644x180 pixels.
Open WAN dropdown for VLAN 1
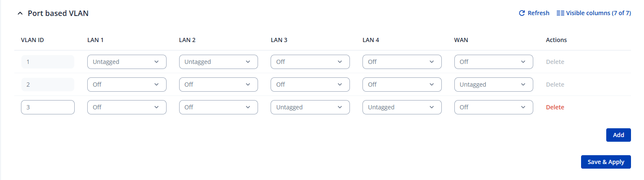(493, 62)
